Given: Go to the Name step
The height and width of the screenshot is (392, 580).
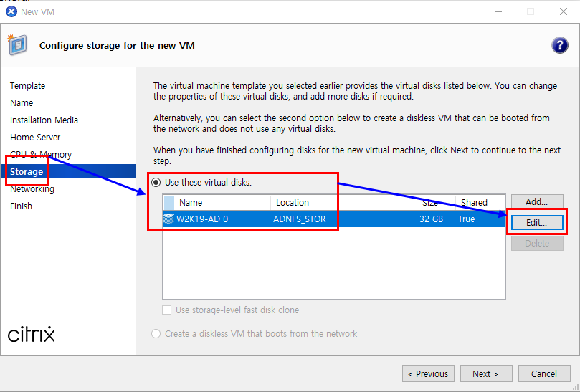Looking at the screenshot, I should coord(22,102).
